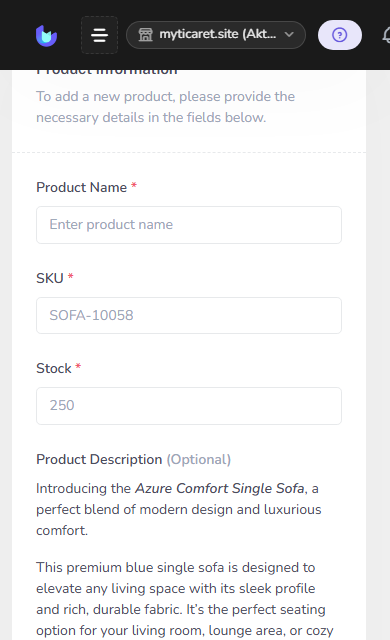The width and height of the screenshot is (390, 640).
Task: Show notifications via the bell icon
Action: 386,36
